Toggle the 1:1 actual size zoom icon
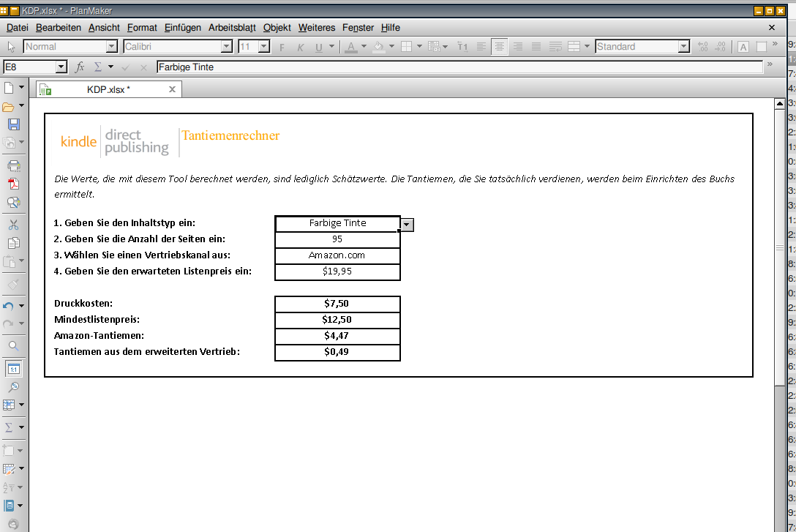The width and height of the screenshot is (796, 532). 14,369
